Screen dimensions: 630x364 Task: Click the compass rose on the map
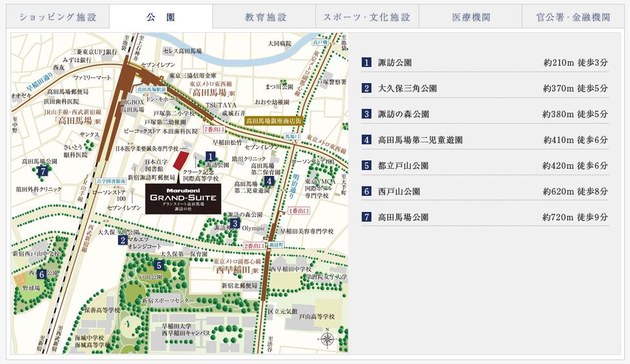click(x=328, y=338)
